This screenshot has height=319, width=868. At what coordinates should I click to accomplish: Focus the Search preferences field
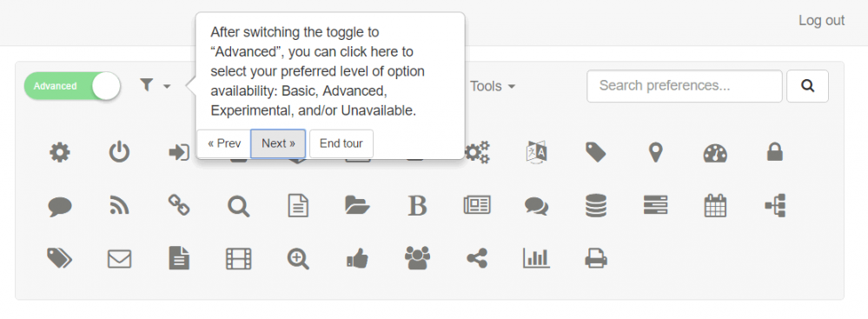pyautogui.click(x=684, y=86)
